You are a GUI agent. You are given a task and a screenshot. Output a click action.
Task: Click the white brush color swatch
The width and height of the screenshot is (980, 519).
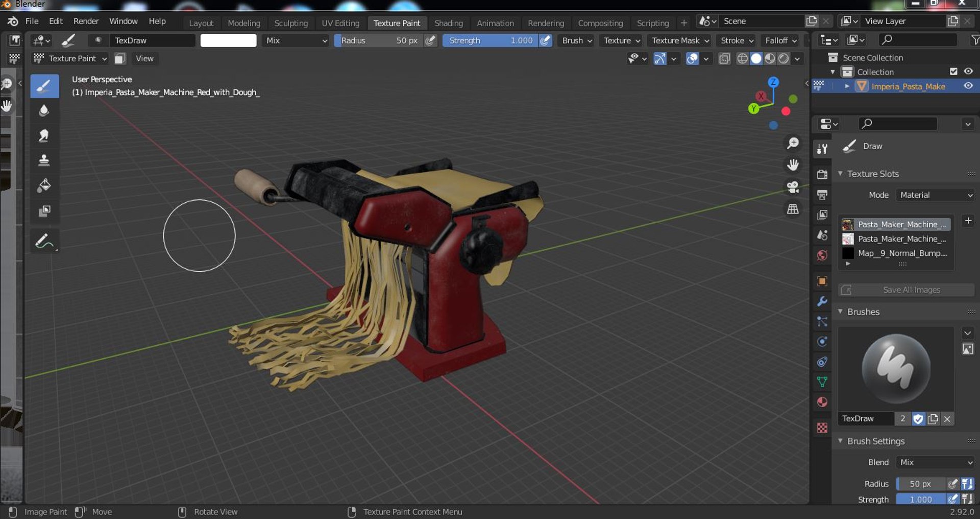pyautogui.click(x=228, y=40)
